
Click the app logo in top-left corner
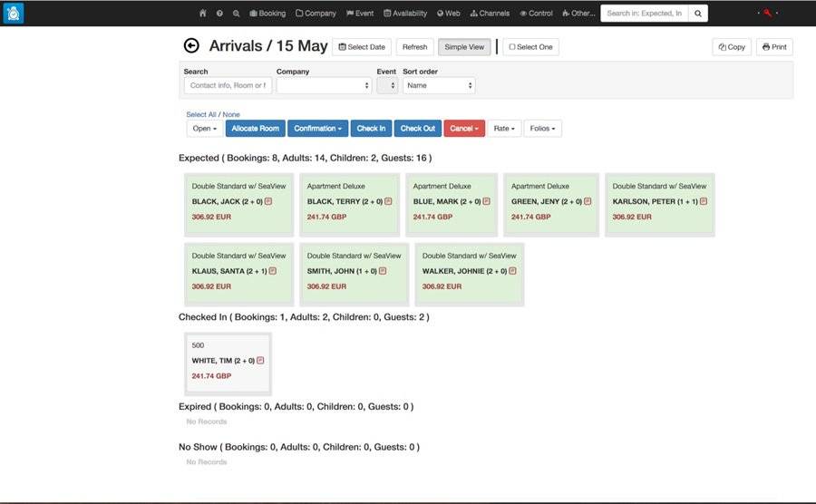(x=14, y=14)
